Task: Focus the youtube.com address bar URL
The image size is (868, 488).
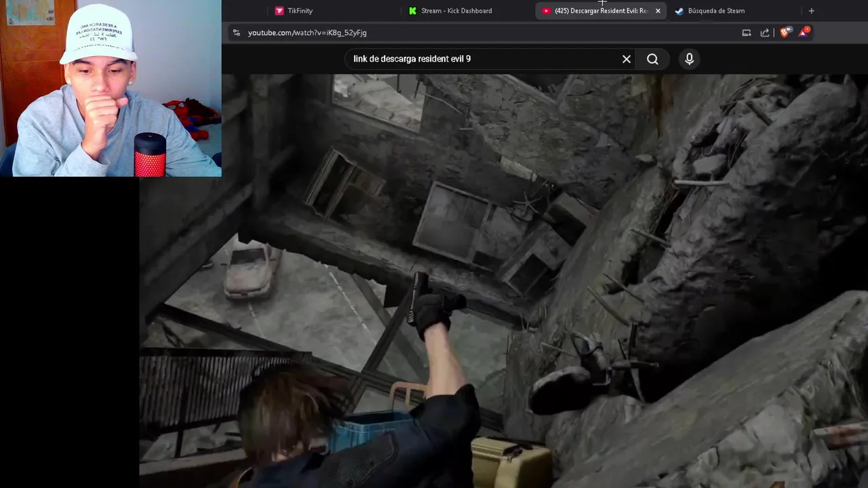Action: [307, 33]
